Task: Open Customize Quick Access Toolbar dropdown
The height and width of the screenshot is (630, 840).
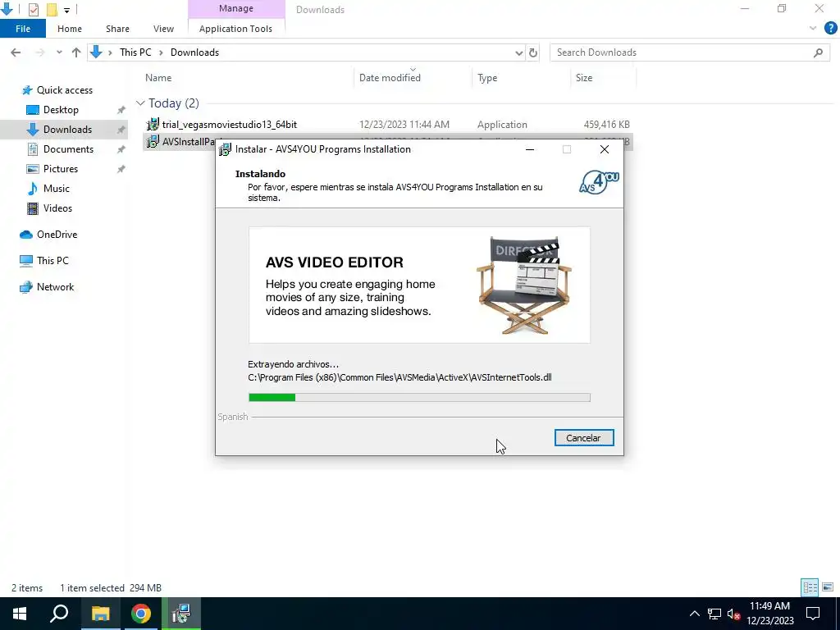Action: tap(66, 10)
